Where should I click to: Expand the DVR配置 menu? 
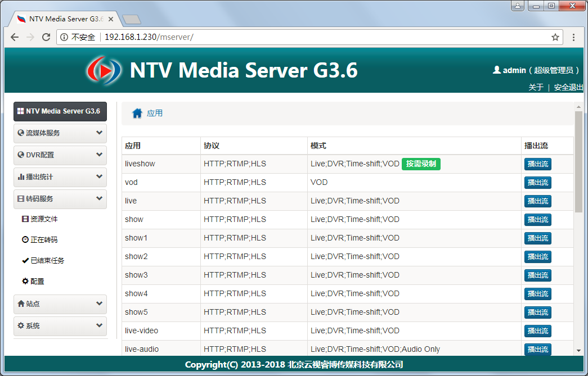pyautogui.click(x=60, y=155)
